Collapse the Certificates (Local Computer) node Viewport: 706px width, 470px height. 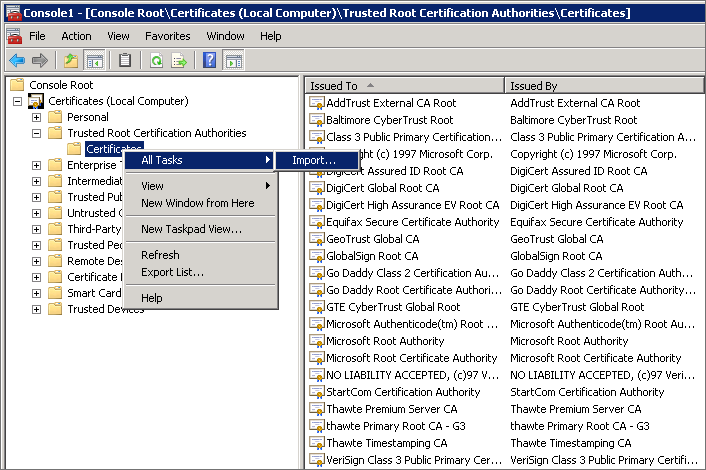click(x=17, y=101)
